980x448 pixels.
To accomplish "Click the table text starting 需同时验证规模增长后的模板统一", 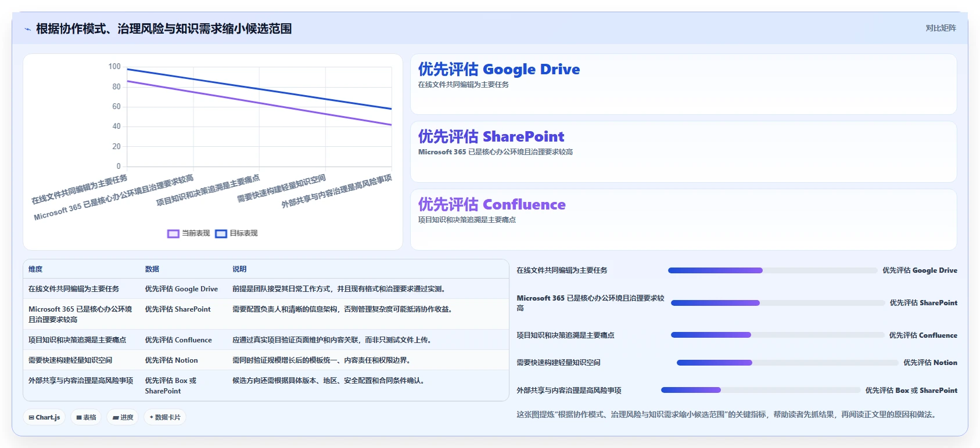I will coord(321,360).
